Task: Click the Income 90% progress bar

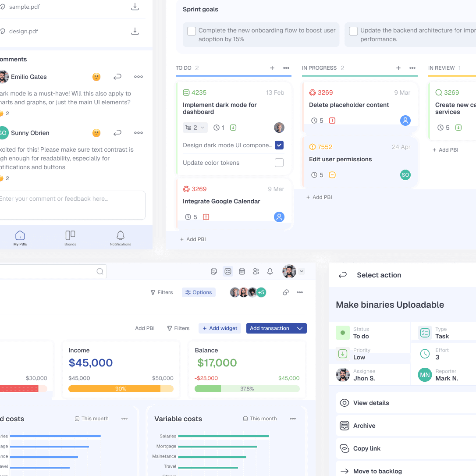Action: point(121,389)
